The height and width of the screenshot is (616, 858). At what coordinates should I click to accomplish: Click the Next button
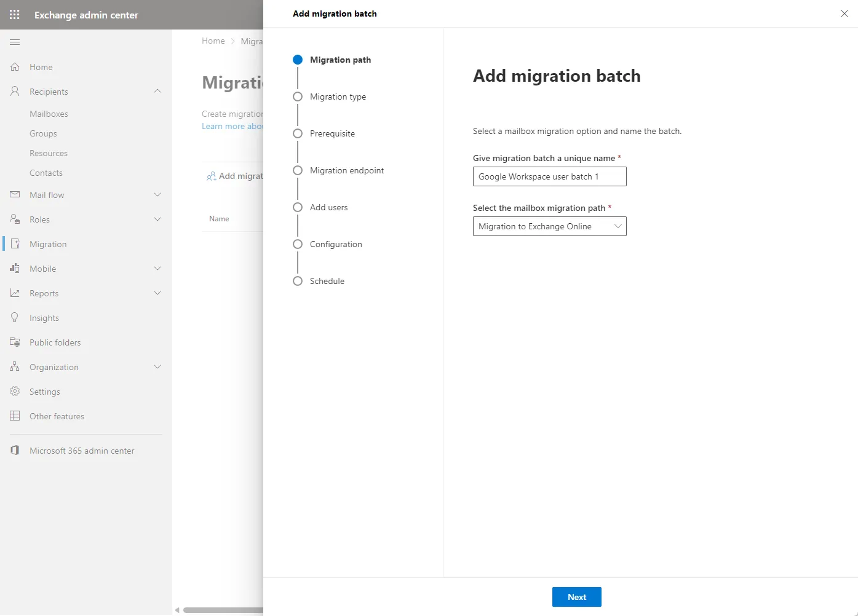point(576,596)
